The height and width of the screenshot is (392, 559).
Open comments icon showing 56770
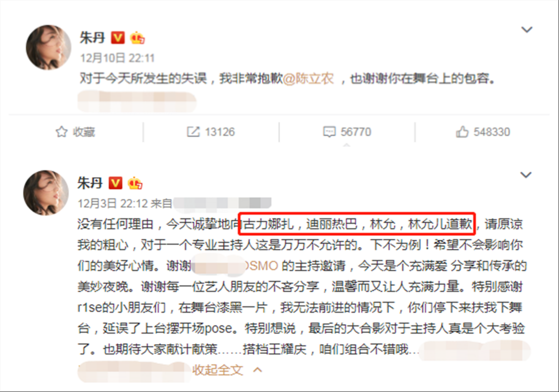[x=329, y=132]
